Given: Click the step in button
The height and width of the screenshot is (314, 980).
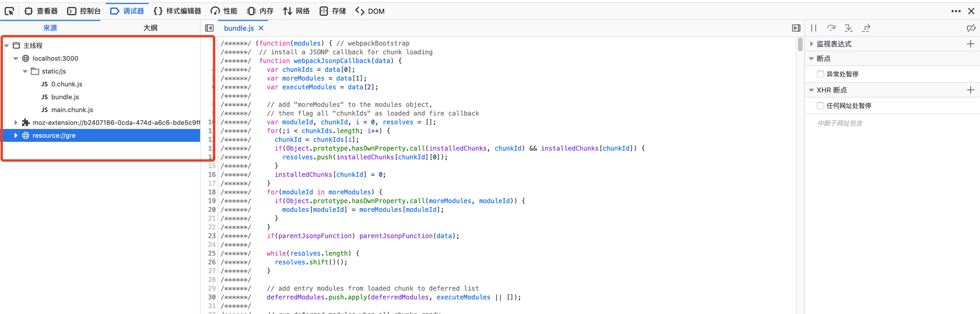Looking at the screenshot, I should point(848,28).
